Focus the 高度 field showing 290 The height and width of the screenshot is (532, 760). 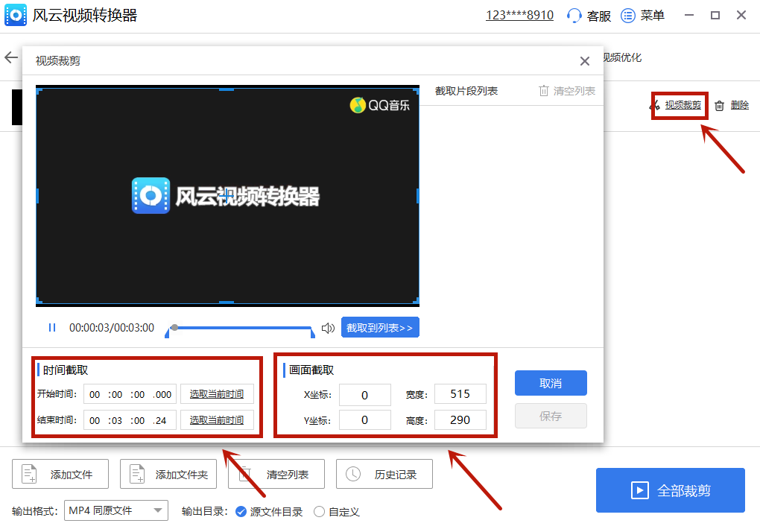click(460, 419)
